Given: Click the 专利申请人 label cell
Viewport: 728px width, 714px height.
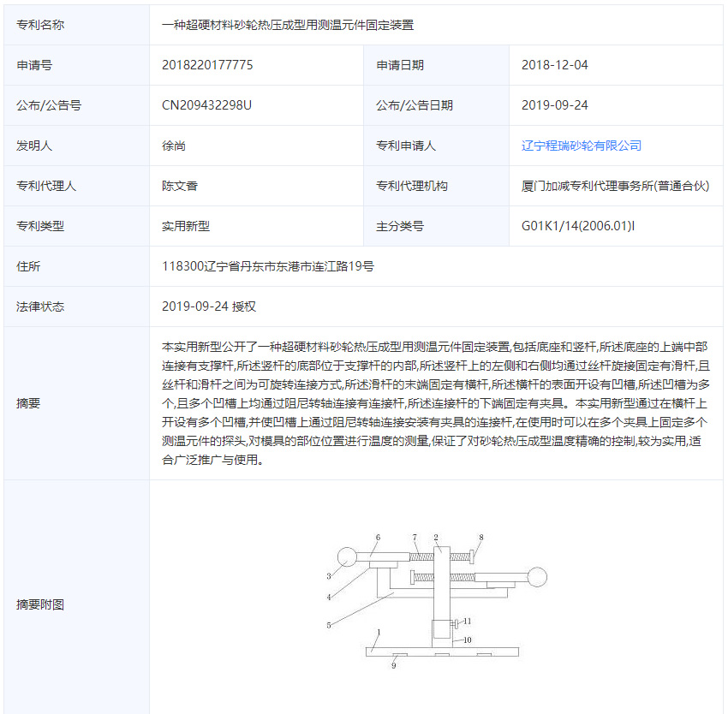Looking at the screenshot, I should (x=437, y=146).
